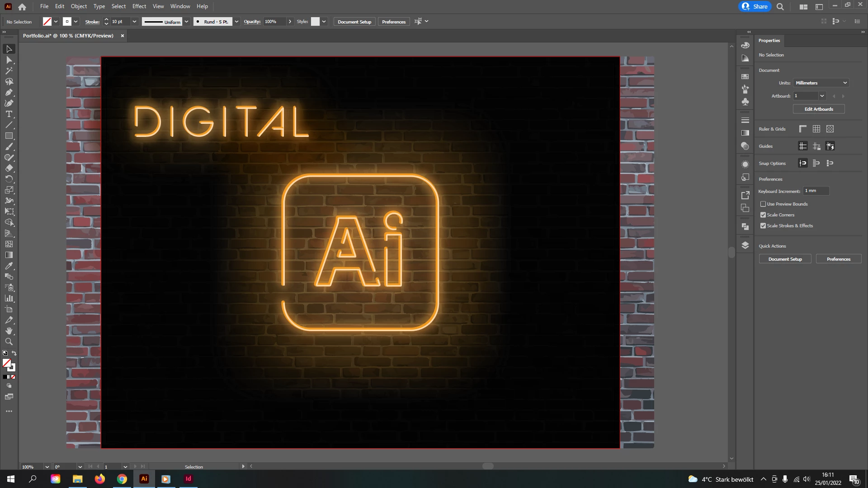
Task: Enable Use Preview Bounds checkbox
Action: [763, 204]
